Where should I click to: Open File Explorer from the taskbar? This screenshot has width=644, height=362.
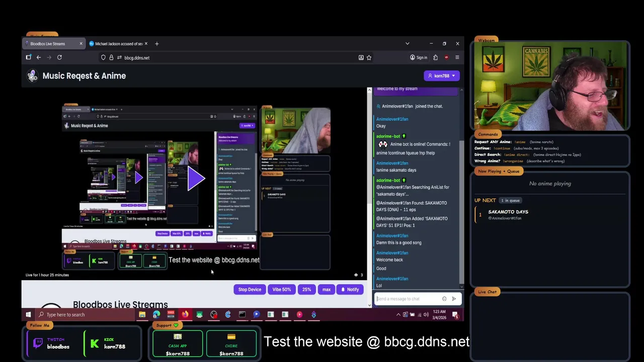(142, 315)
